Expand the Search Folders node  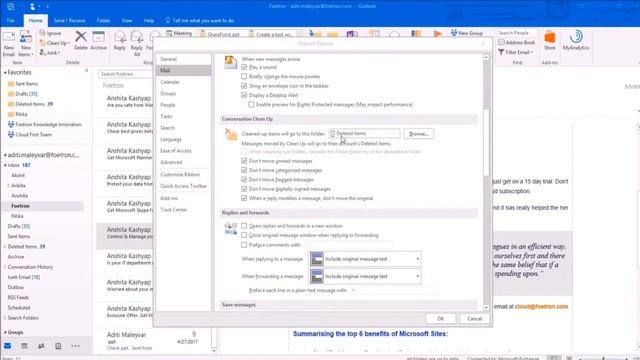5,318
